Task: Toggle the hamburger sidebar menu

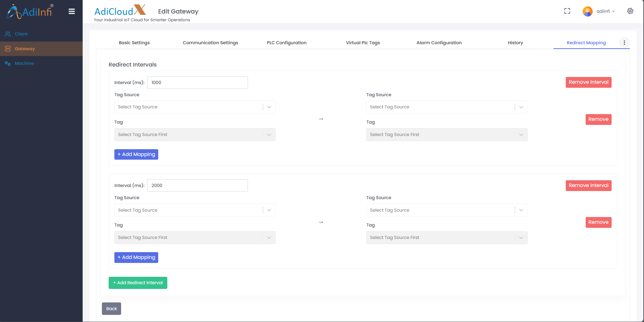Action: pyautogui.click(x=72, y=11)
